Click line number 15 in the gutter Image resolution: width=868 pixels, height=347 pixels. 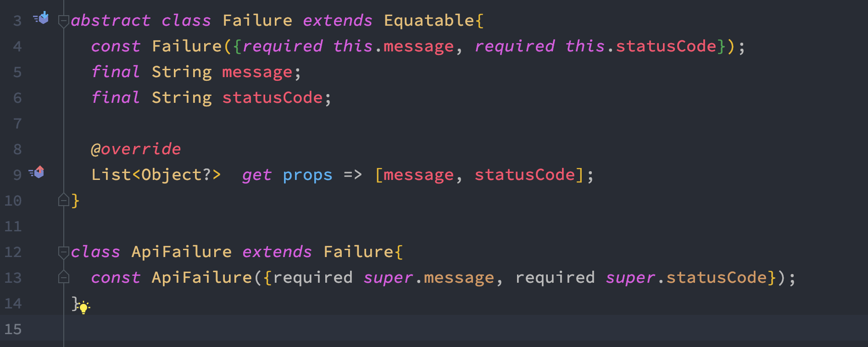tap(13, 329)
